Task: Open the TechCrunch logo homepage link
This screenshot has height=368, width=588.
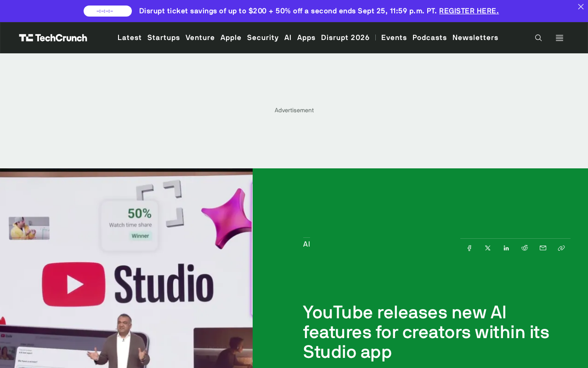Action: pyautogui.click(x=53, y=38)
